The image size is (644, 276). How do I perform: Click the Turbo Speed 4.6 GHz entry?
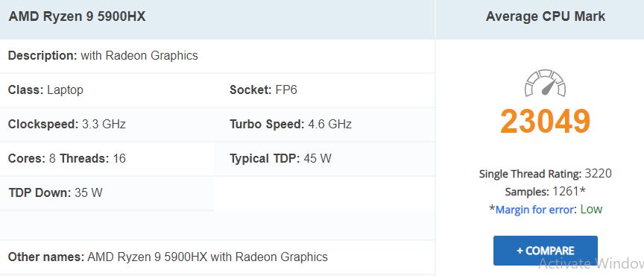(x=291, y=124)
